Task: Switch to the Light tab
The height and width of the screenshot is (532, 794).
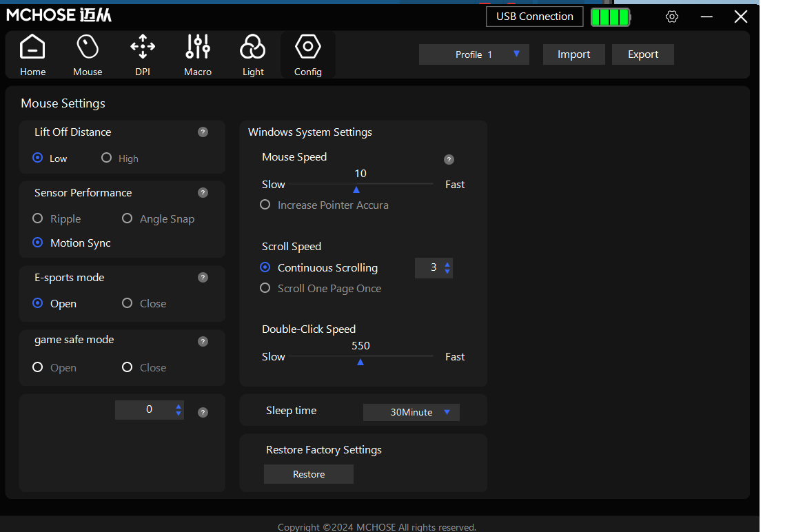Action: pyautogui.click(x=253, y=54)
